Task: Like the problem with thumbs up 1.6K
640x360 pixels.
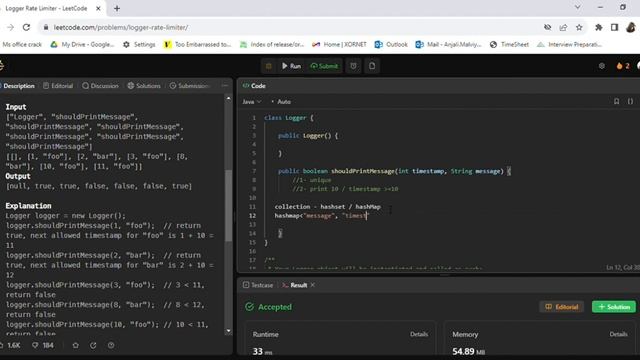Action: [11, 345]
